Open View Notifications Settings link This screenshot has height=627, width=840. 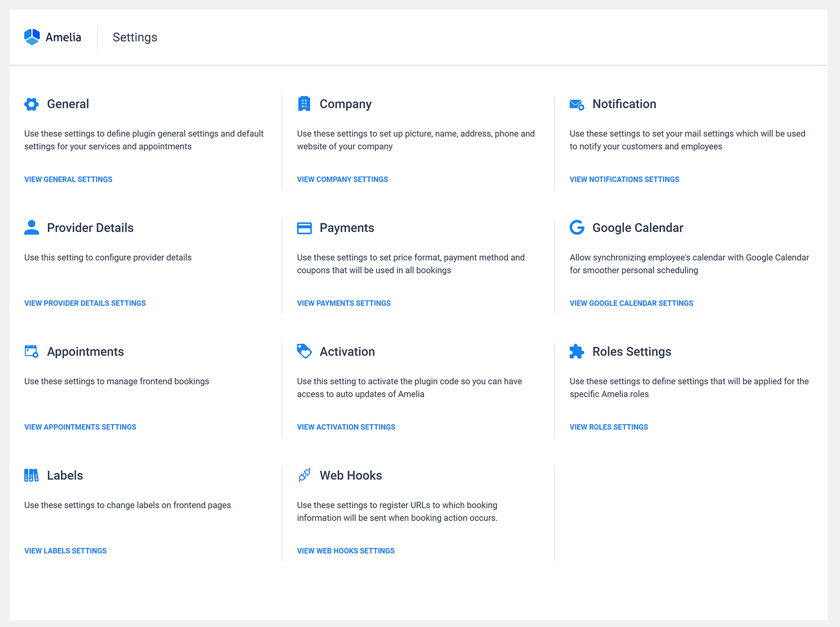tap(624, 179)
